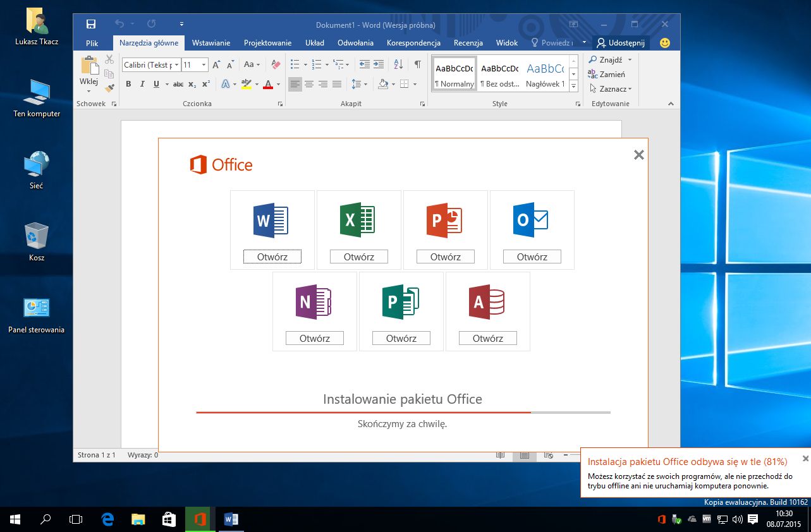Click the Cut scissors icon in Schowek
The height and width of the screenshot is (532, 811).
109,59
